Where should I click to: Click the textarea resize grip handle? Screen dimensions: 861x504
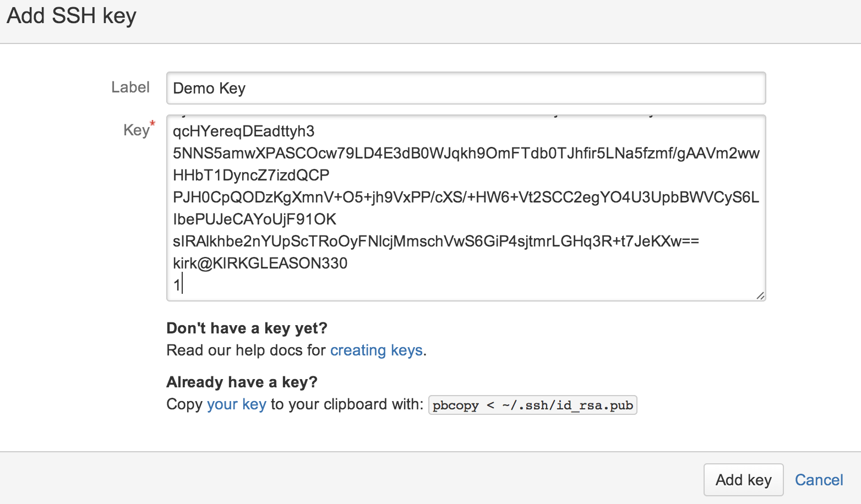point(761,295)
